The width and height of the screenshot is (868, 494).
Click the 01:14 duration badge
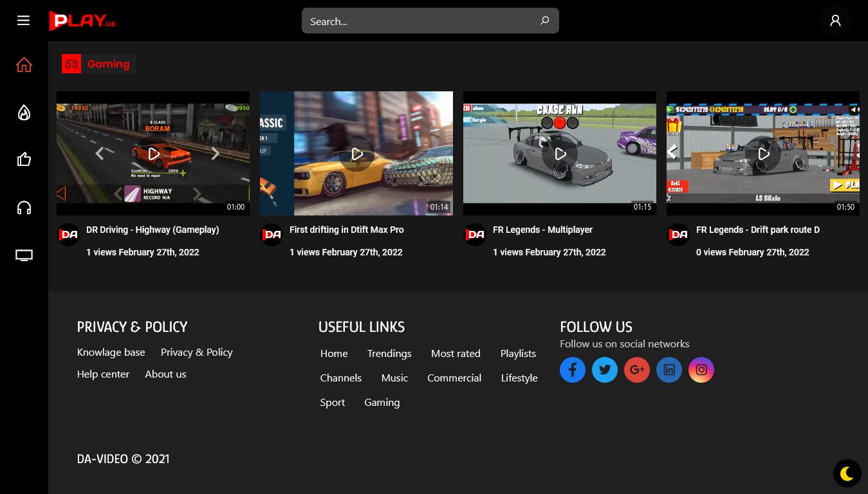[439, 207]
